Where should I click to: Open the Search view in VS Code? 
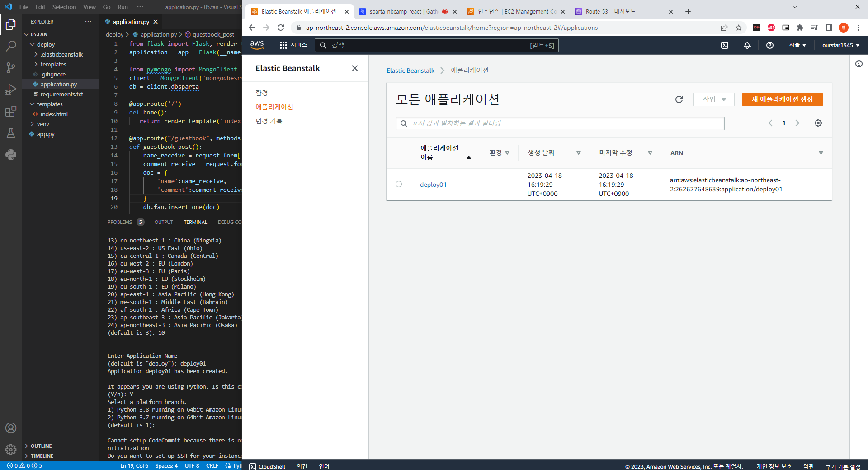11,46
